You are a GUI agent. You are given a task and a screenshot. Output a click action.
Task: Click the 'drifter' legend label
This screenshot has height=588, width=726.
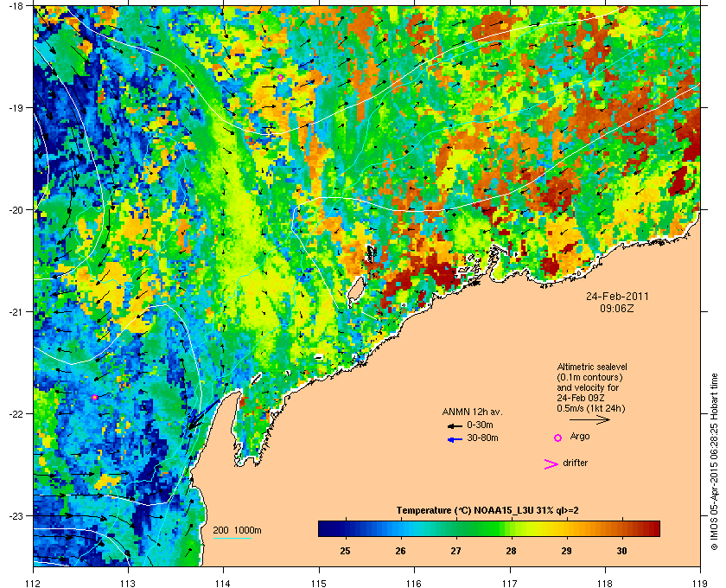(x=575, y=463)
